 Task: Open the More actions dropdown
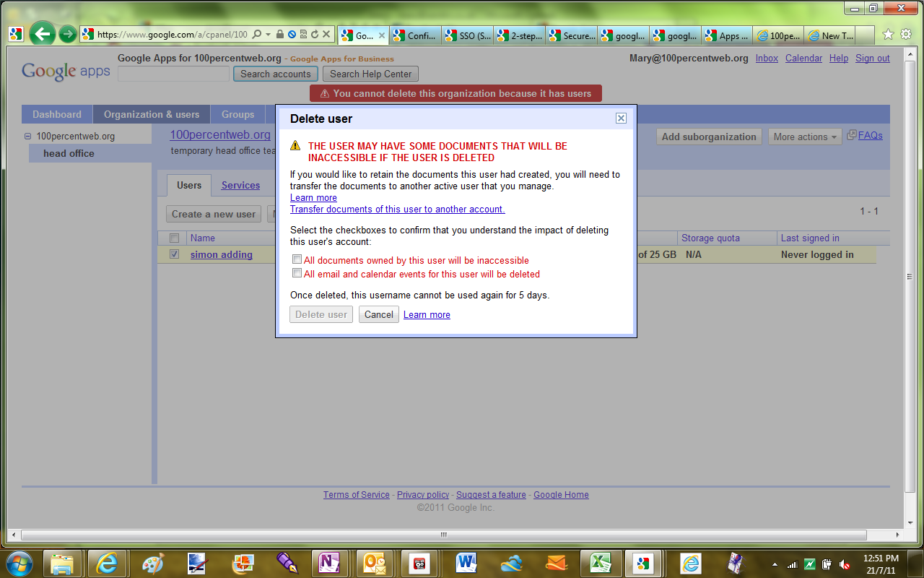[x=805, y=137]
